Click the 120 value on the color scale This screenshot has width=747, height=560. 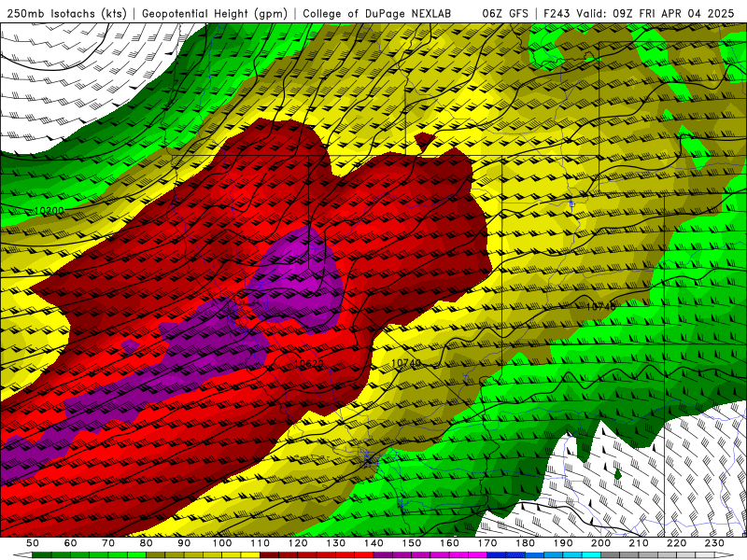point(298,543)
